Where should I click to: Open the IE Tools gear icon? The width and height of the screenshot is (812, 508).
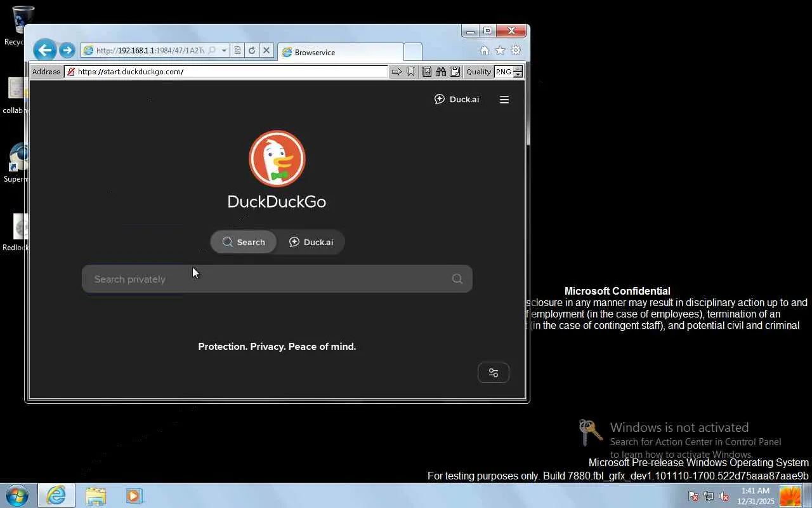[516, 51]
